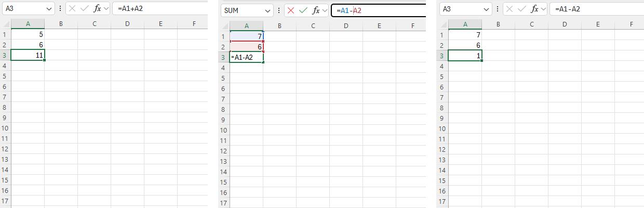
Task: Click the green Enter checkmark icon
Action: tap(303, 10)
